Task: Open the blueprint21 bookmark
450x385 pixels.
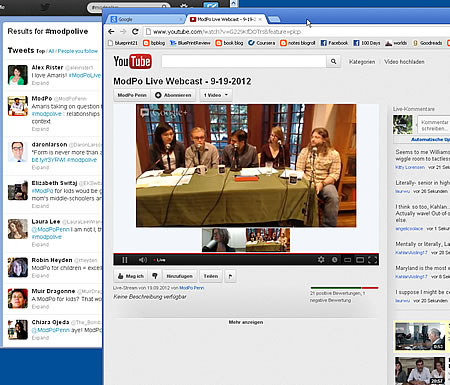Action: [123, 43]
